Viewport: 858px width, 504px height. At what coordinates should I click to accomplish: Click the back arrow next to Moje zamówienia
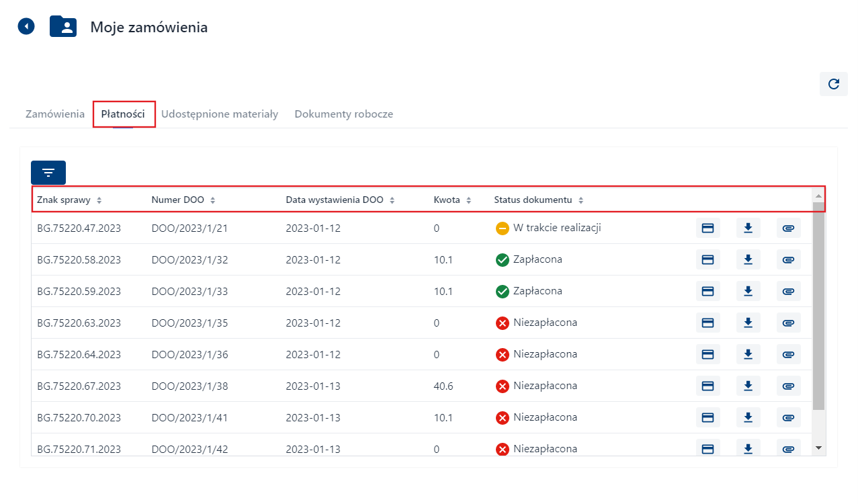tap(26, 27)
